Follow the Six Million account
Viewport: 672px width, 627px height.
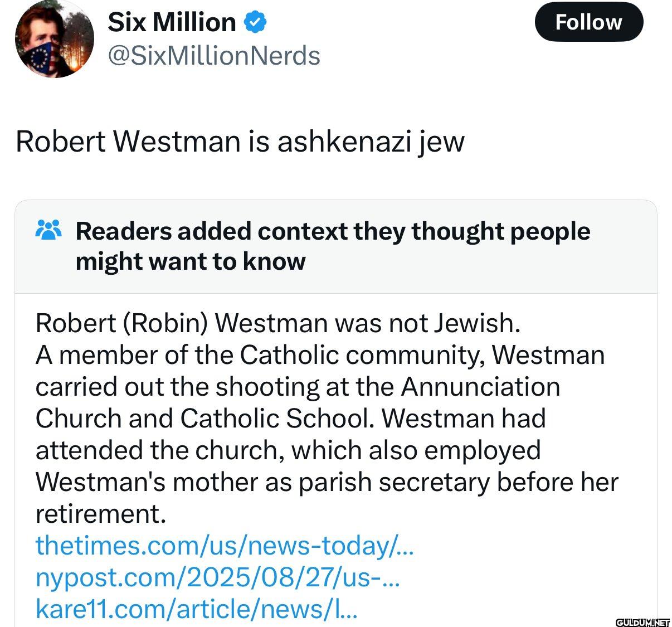coord(588,22)
